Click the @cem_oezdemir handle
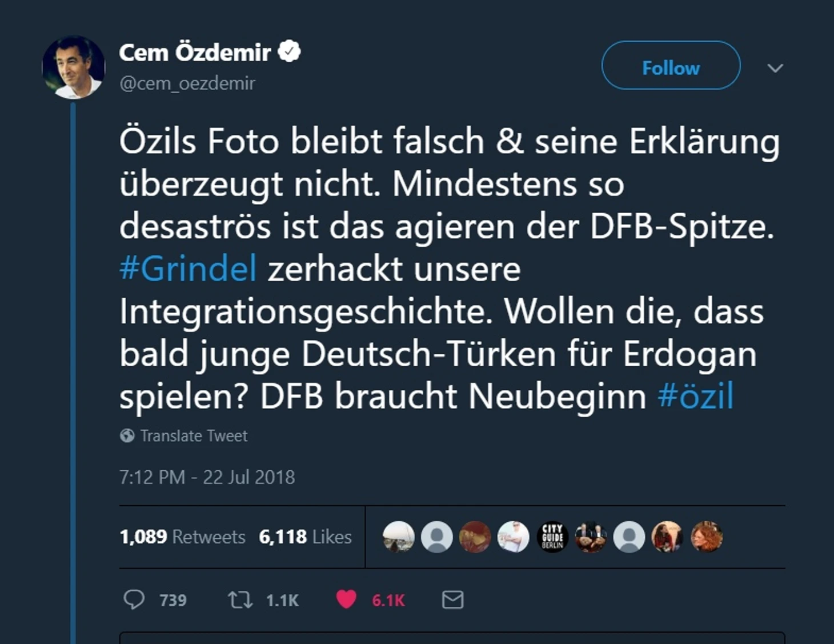 click(187, 83)
